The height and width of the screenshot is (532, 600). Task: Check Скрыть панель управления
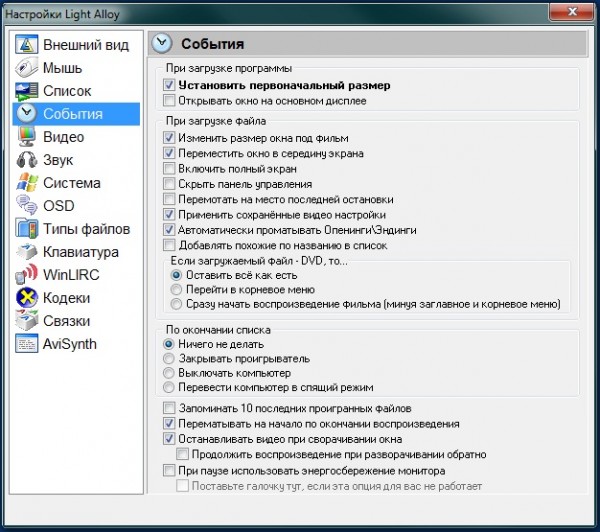pos(169,183)
